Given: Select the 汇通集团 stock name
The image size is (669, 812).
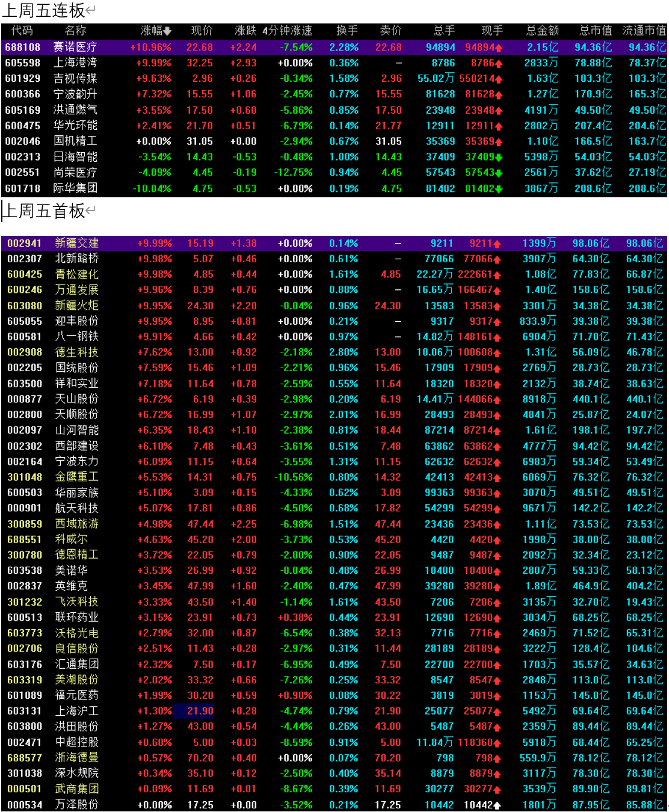Looking at the screenshot, I should (77, 664).
